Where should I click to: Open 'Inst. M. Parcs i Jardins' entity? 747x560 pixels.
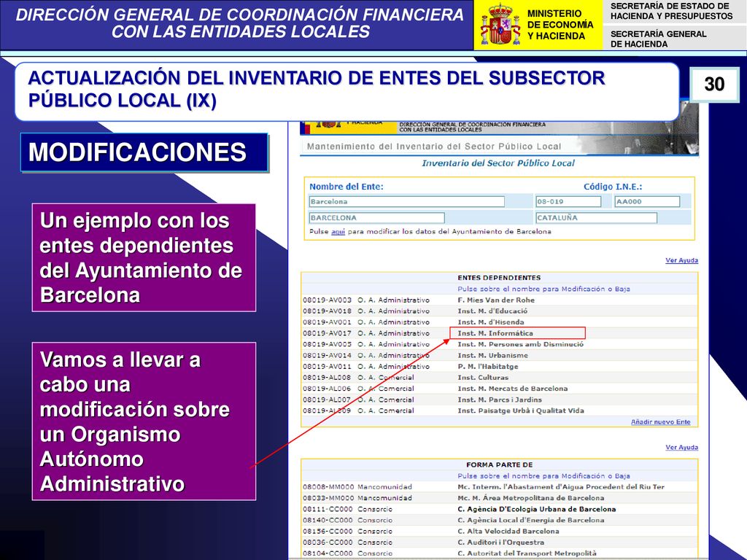coord(499,400)
